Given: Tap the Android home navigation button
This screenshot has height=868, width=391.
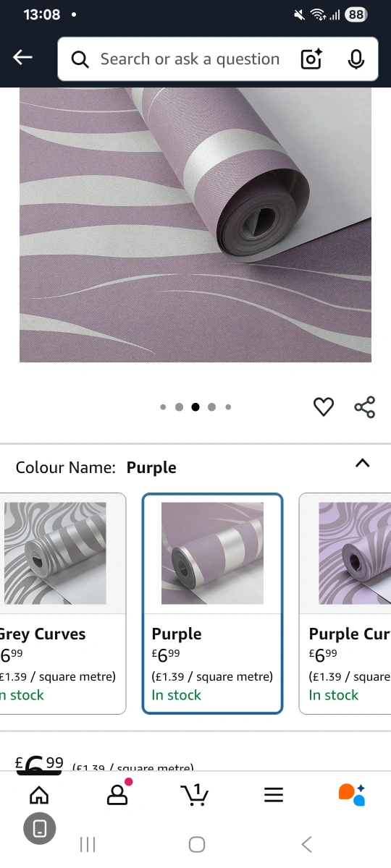Looking at the screenshot, I should pos(196,844).
